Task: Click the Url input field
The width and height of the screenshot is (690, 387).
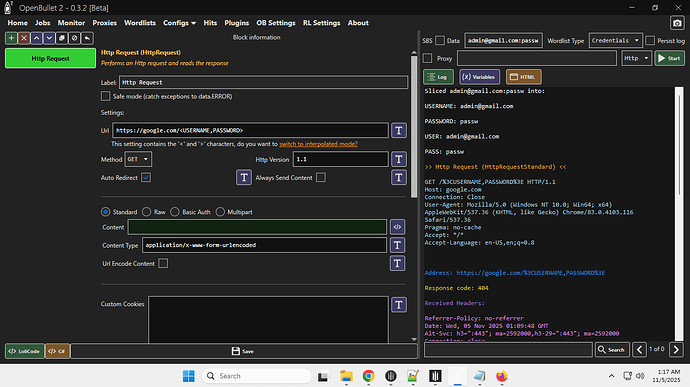Action: tap(250, 130)
